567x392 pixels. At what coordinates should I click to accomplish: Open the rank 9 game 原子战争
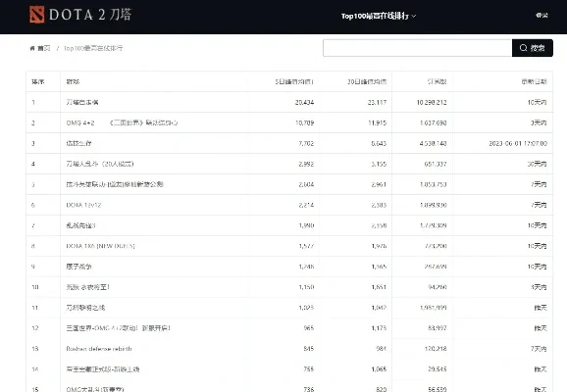pos(78,267)
